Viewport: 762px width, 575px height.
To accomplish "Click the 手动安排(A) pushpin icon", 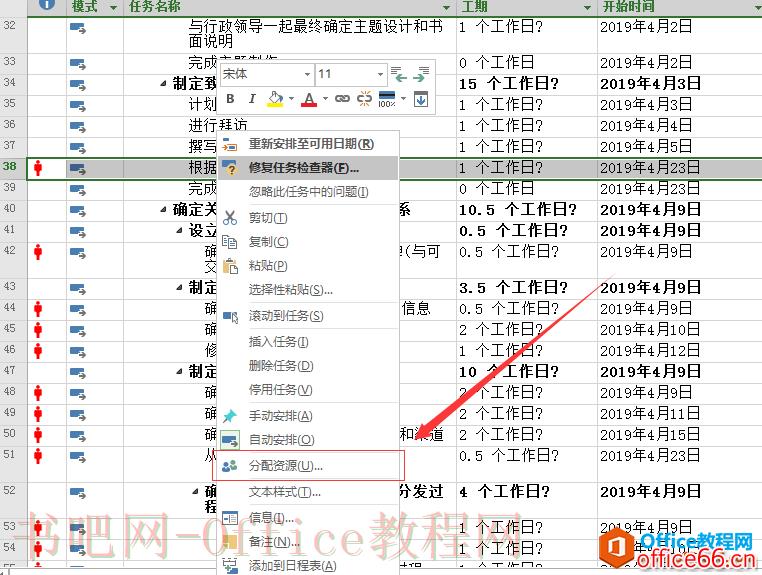I will (230, 416).
